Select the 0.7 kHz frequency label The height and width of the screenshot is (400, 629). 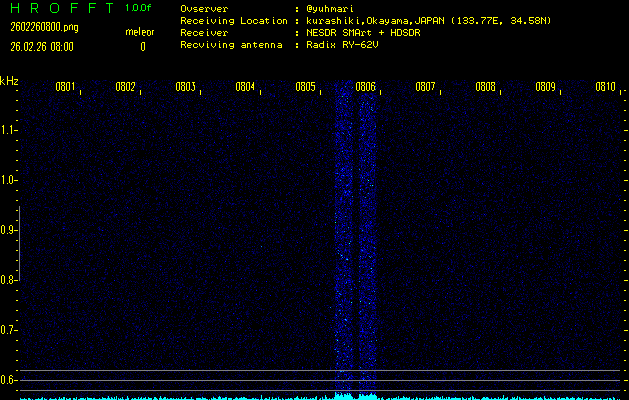[9, 330]
